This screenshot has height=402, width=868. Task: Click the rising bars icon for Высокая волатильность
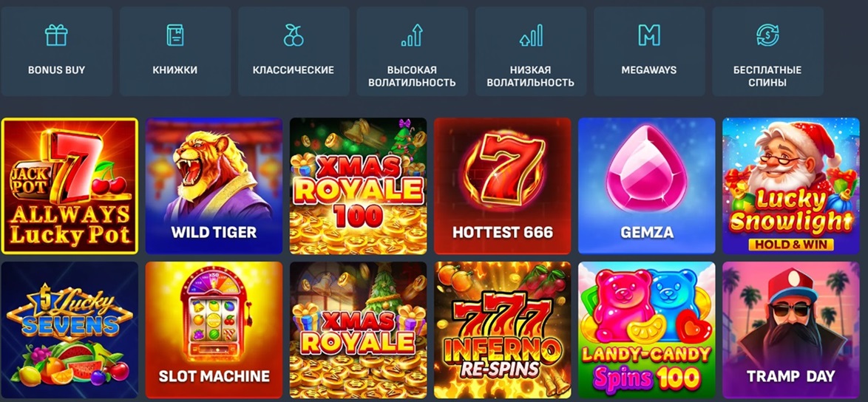pyautogui.click(x=412, y=35)
